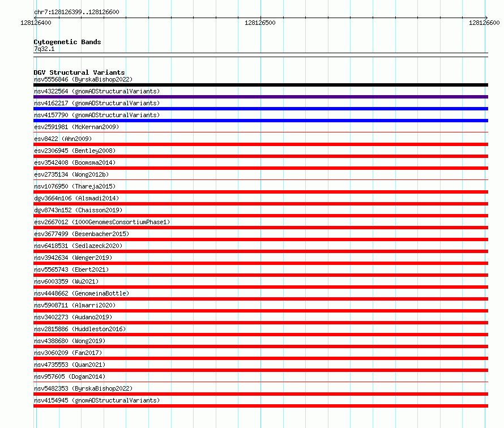Select the red esv3677499 variant bar
504x428 pixels.
pyautogui.click(x=260, y=239)
